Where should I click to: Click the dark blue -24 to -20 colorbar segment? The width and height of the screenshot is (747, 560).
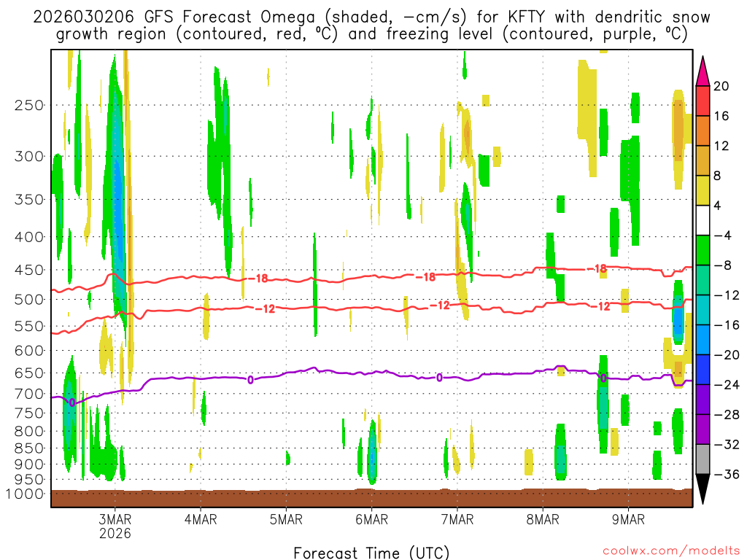click(703, 370)
